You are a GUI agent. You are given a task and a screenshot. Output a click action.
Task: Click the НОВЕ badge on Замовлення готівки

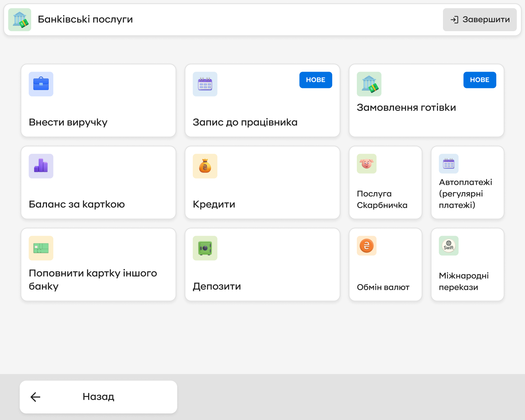pos(480,80)
